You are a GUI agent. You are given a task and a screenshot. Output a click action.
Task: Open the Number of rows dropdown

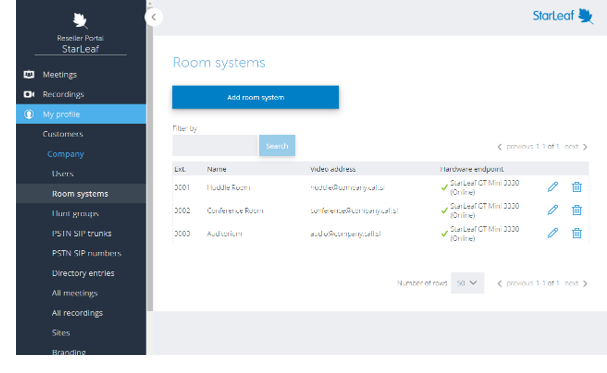[467, 283]
